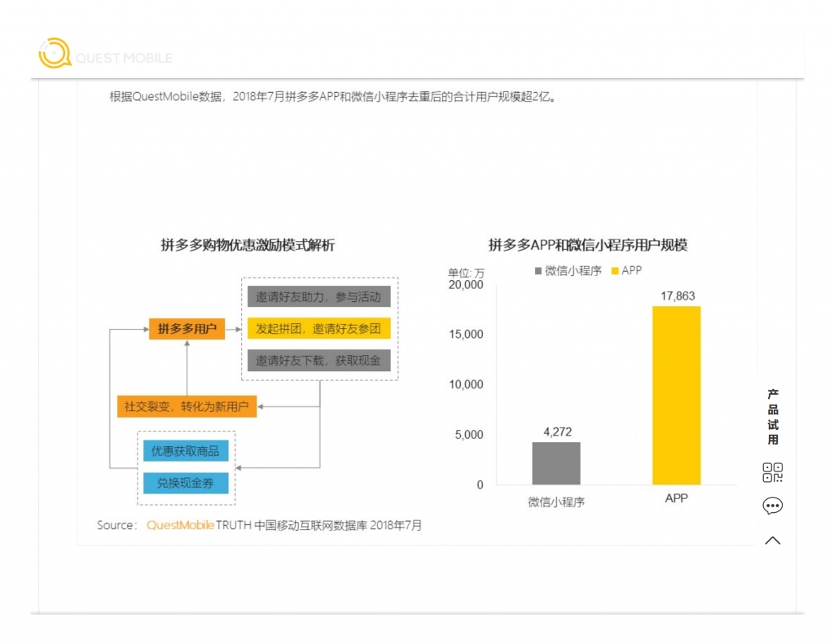
Task: Open the chat feedback bubble icon
Action: click(x=772, y=505)
